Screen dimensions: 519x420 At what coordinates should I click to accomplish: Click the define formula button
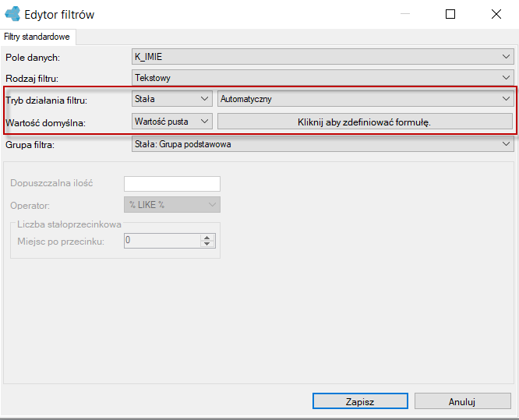pyautogui.click(x=365, y=122)
